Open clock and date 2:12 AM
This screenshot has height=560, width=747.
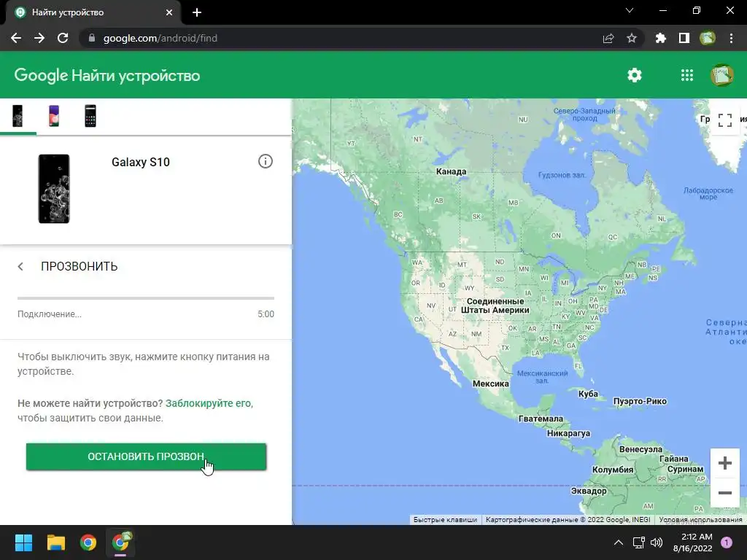[693, 542]
